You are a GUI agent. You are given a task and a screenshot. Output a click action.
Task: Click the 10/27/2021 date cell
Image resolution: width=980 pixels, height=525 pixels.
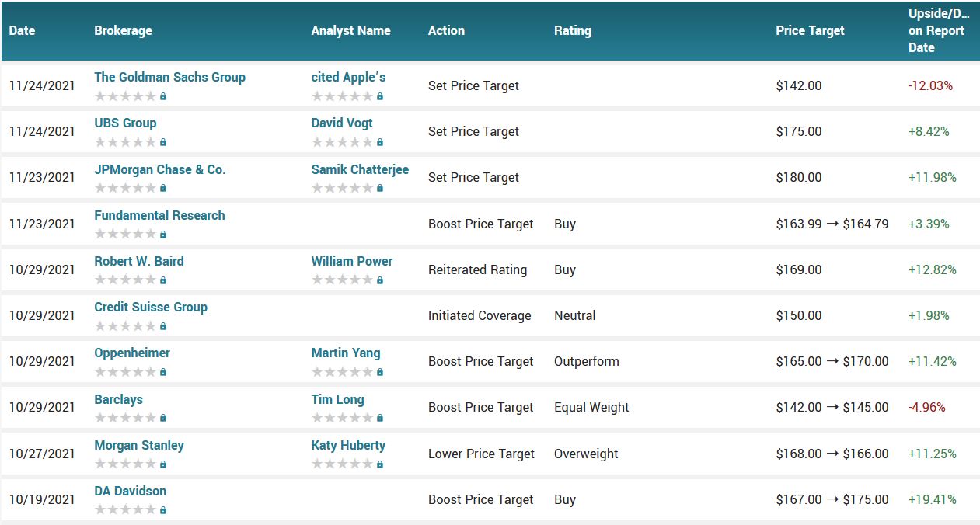coord(42,454)
